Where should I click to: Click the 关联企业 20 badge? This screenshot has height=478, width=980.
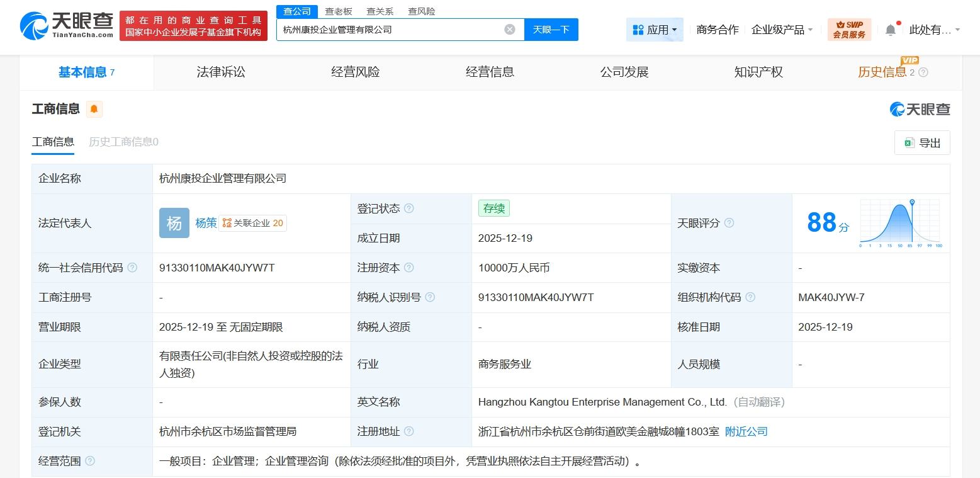pos(253,223)
